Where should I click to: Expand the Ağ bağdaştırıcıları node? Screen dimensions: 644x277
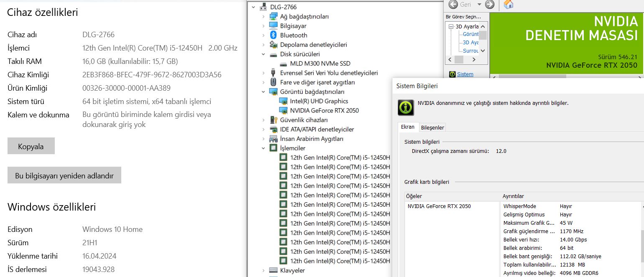263,16
